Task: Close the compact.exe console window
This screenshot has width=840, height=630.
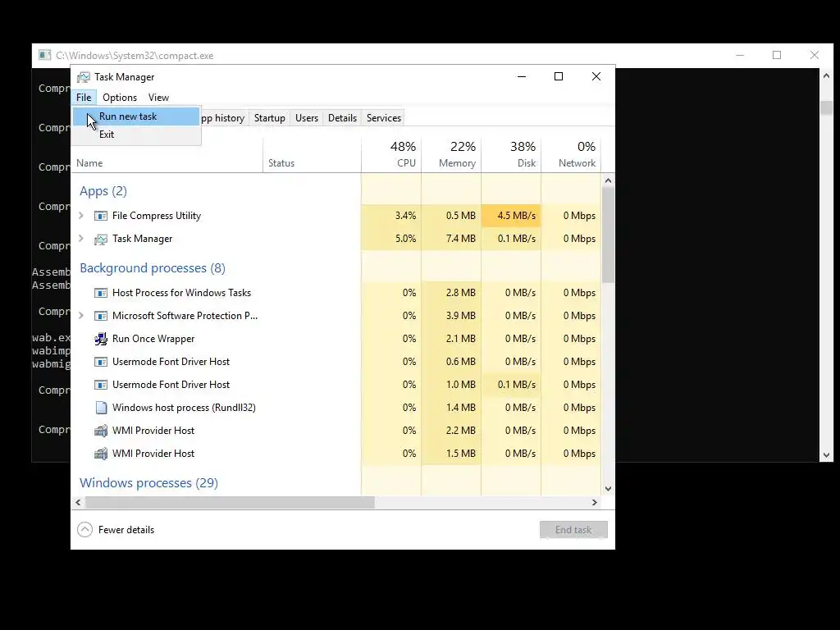Action: [815, 55]
